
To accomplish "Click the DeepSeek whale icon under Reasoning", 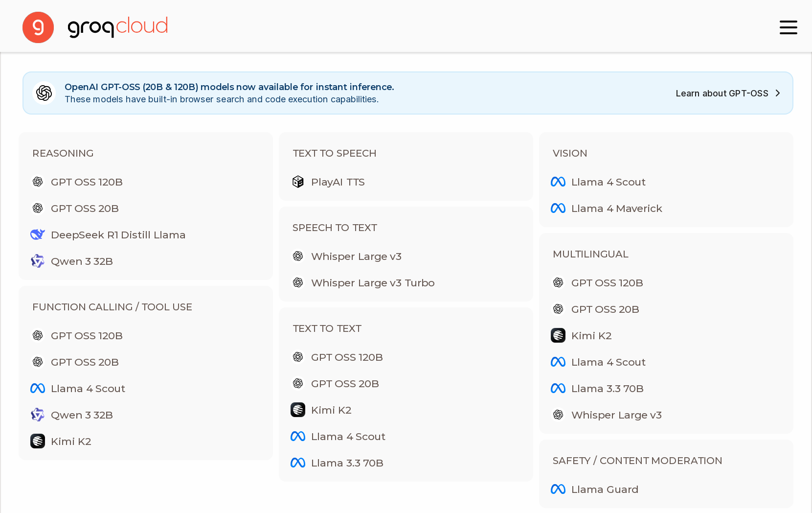I will (x=38, y=235).
